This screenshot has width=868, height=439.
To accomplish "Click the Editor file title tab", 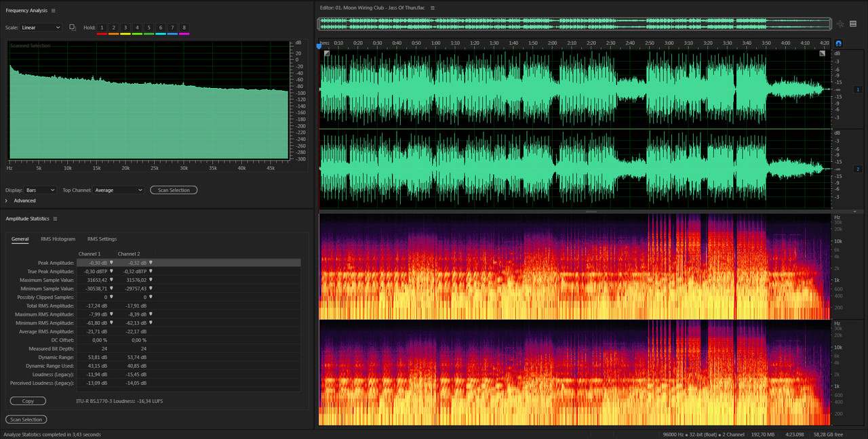I will point(373,7).
